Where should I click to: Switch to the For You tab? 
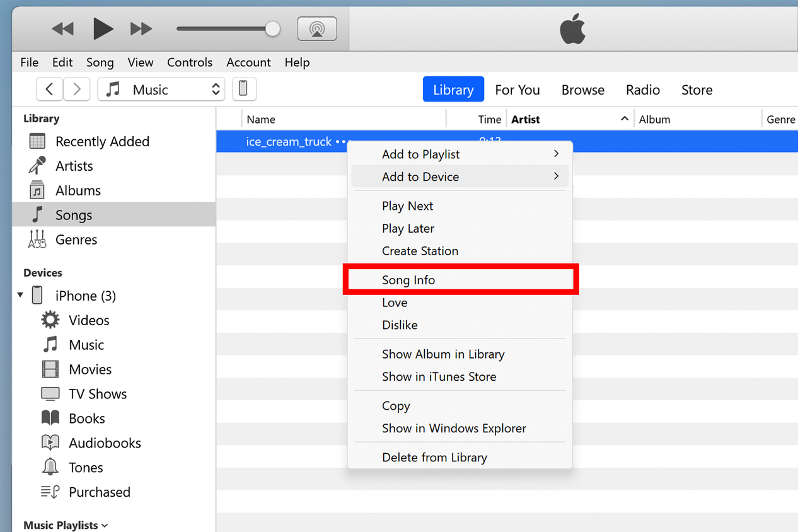518,90
